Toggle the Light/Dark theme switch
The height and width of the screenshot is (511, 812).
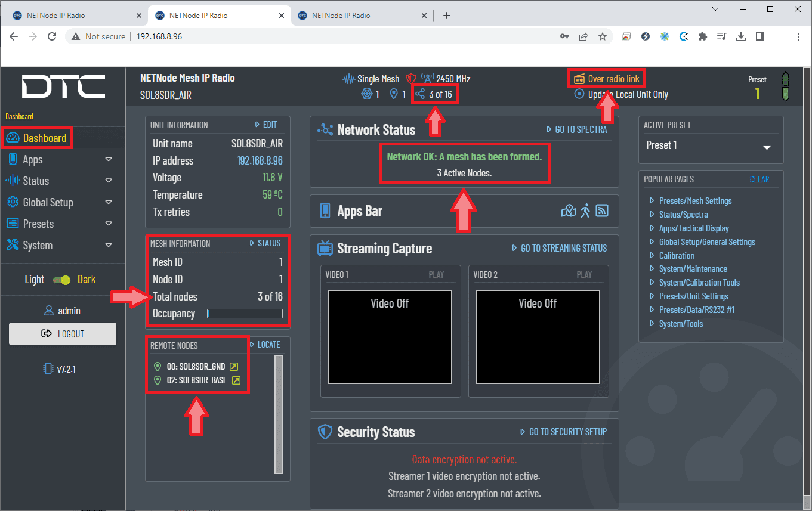tap(61, 280)
